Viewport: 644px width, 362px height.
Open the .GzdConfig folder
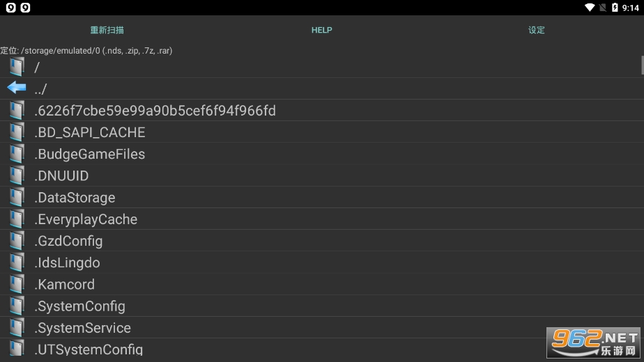tap(68, 241)
